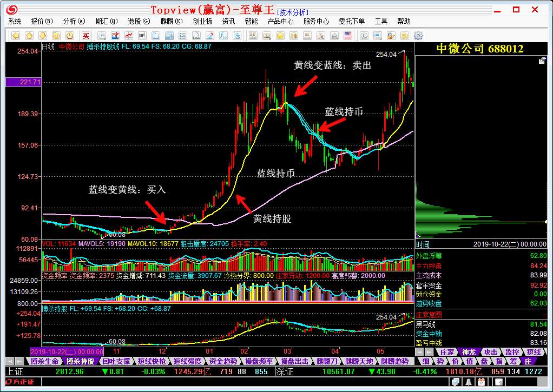The width and height of the screenshot is (553, 392).
Task: Open settings gear in toolbar
Action: (x=418, y=36)
